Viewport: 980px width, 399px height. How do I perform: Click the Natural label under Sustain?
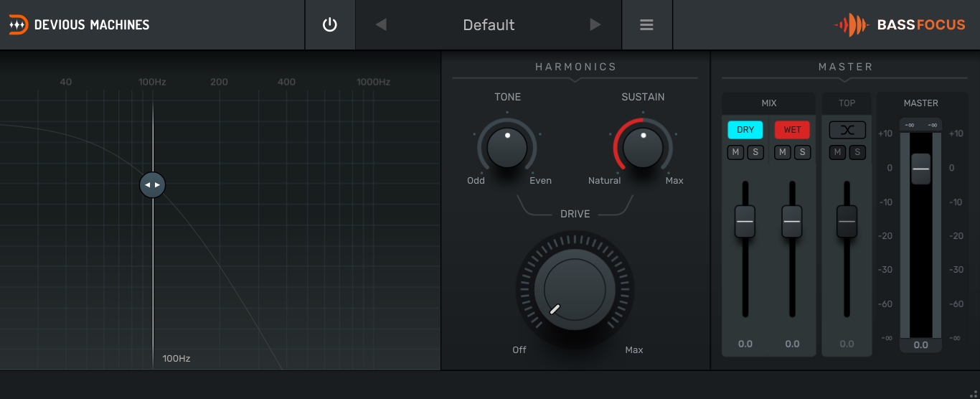(x=605, y=181)
